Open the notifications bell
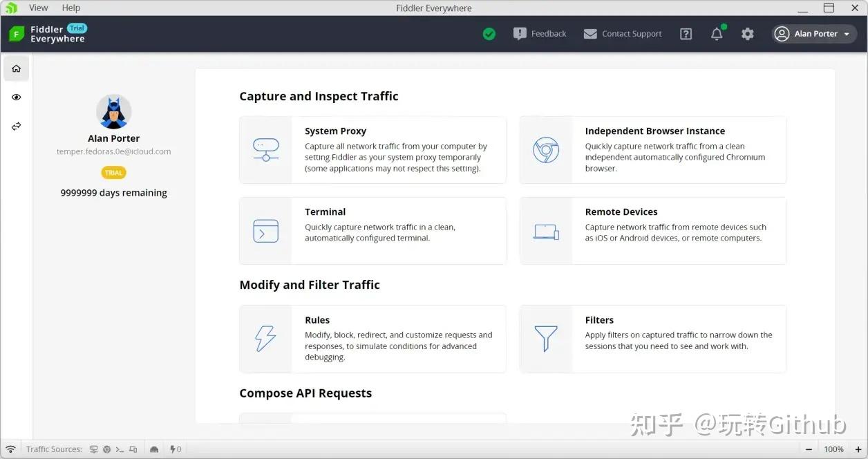Screen dimensions: 868x459 [x=717, y=34]
